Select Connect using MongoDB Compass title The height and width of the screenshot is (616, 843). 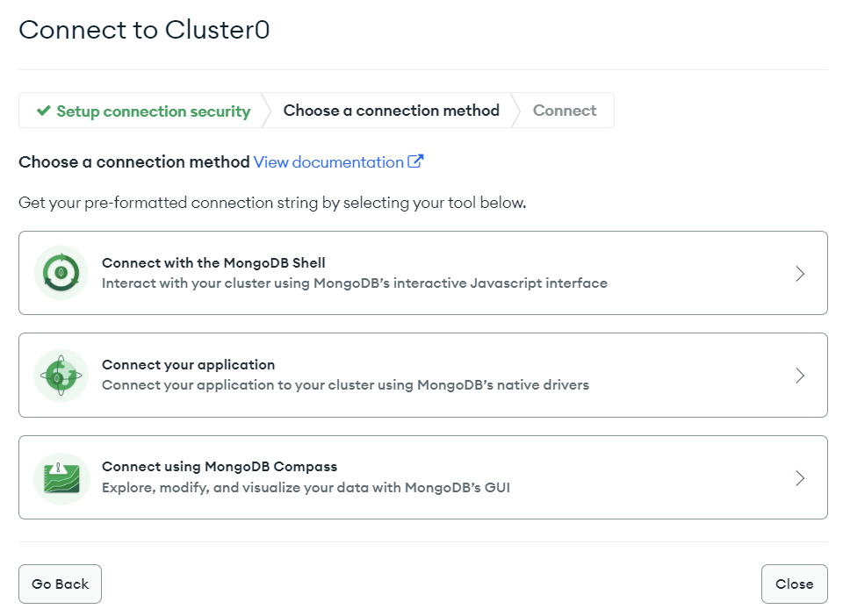pyautogui.click(x=220, y=466)
